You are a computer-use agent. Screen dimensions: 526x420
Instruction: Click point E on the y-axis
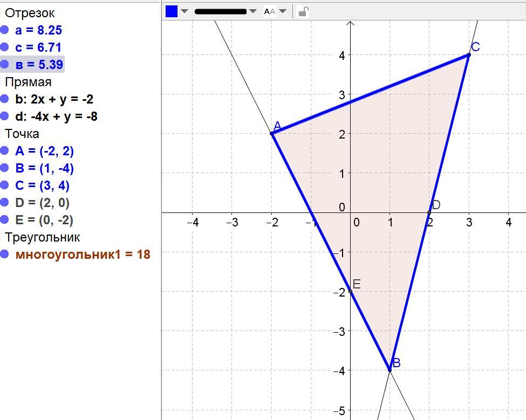click(351, 291)
